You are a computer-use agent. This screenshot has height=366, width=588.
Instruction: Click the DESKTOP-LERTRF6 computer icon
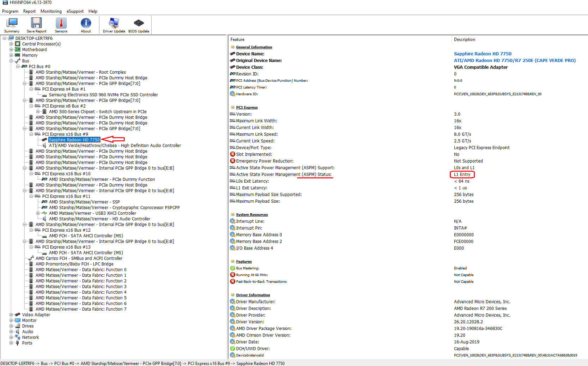(x=11, y=38)
